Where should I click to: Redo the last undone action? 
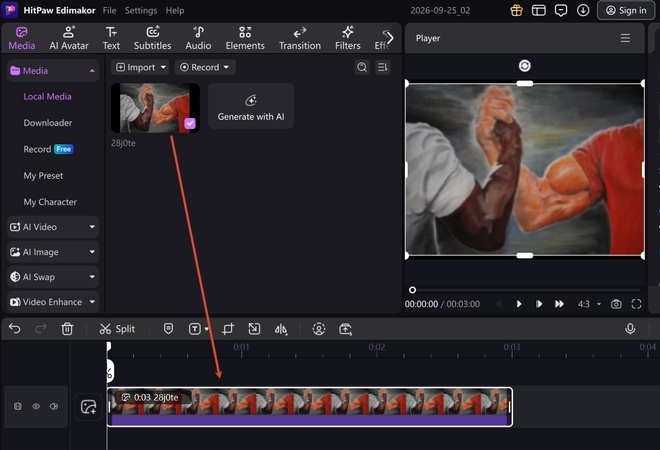(x=41, y=328)
